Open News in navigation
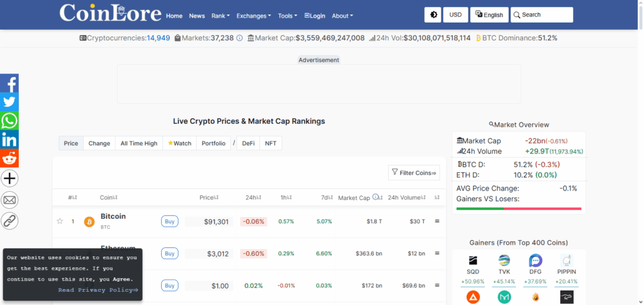 click(197, 16)
